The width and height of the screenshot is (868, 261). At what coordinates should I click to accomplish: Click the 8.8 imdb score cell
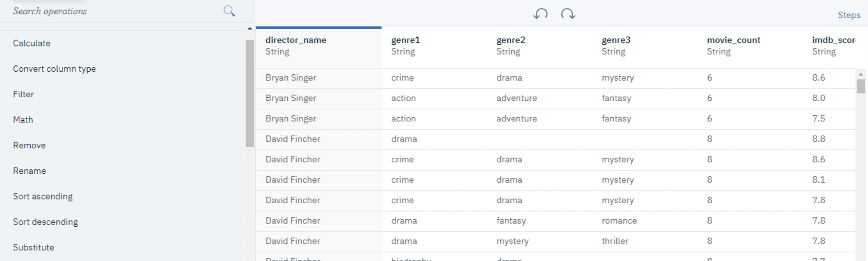pyautogui.click(x=819, y=139)
